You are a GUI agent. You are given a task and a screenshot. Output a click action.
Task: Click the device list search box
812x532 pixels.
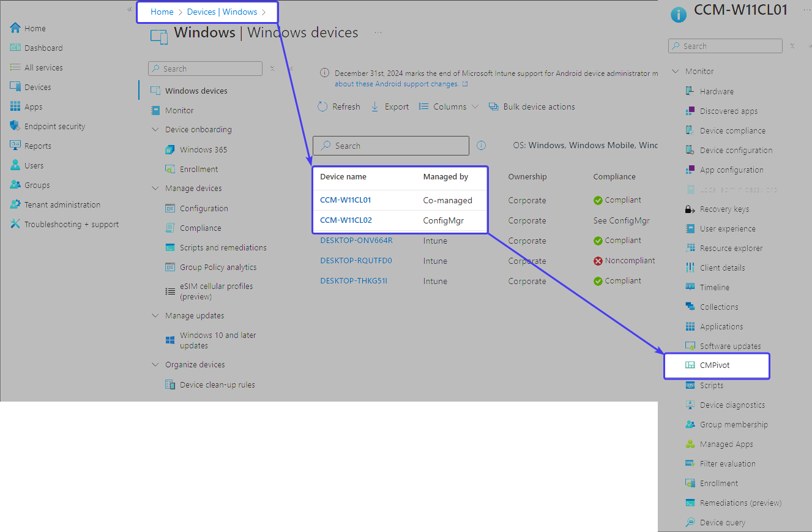point(391,146)
